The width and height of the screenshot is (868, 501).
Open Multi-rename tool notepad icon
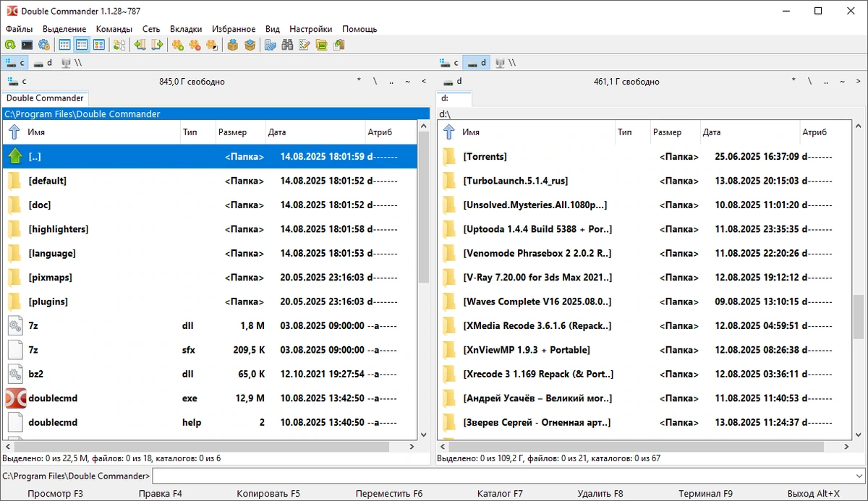[304, 45]
